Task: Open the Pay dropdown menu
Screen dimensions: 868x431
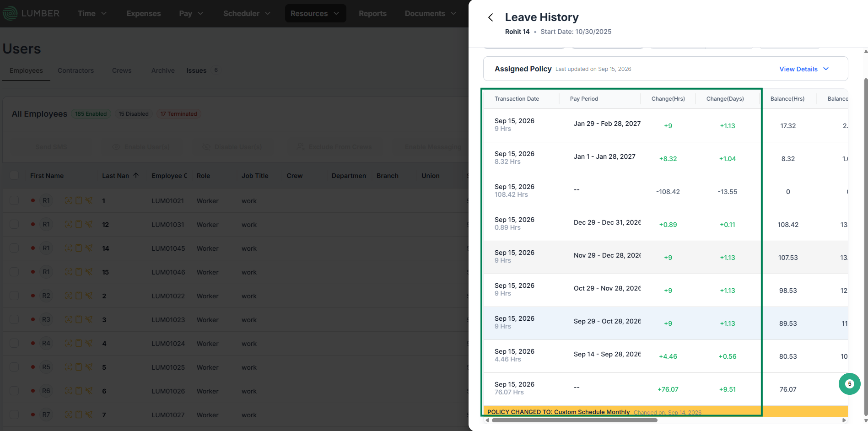Action: 191,13
